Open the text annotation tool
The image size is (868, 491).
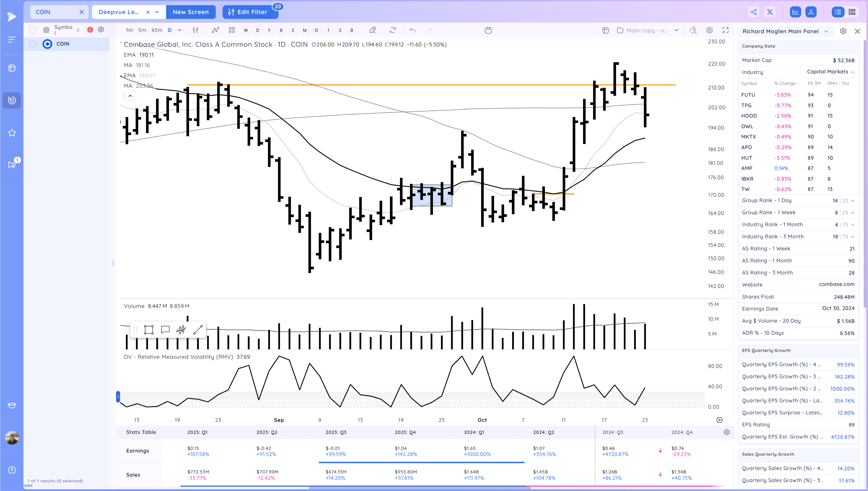(165, 329)
